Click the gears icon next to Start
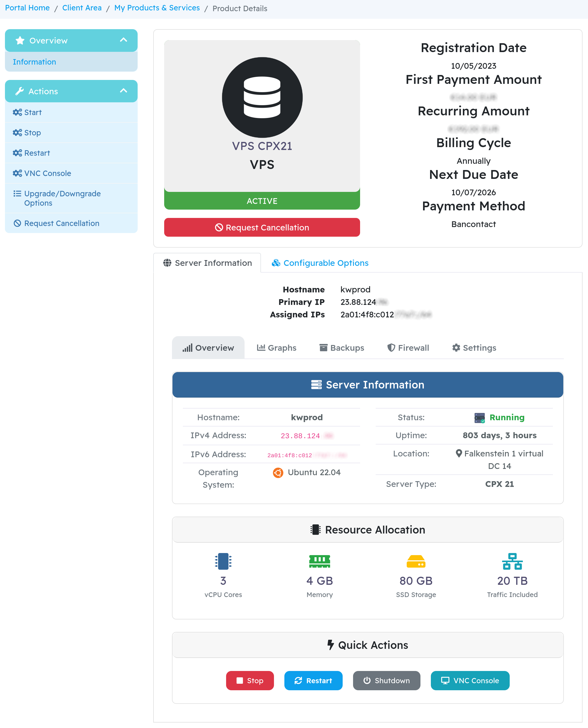 17,112
